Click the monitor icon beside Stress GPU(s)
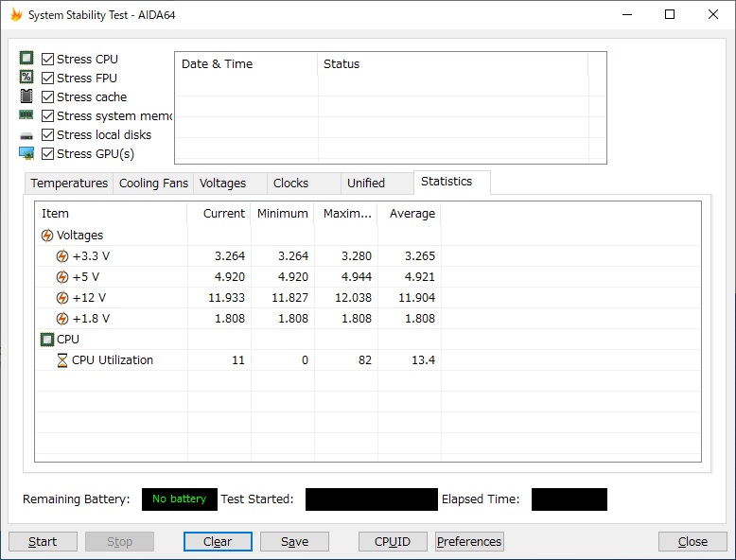Viewport: 736px width, 560px height. coord(26,153)
